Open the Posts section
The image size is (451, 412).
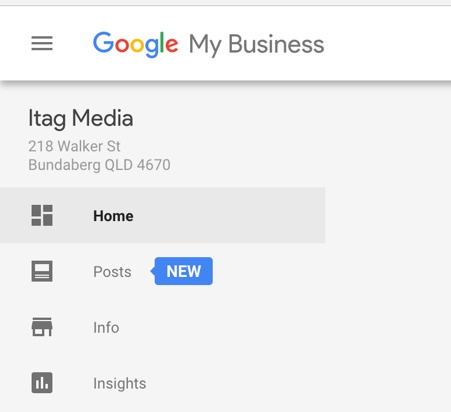click(x=112, y=272)
